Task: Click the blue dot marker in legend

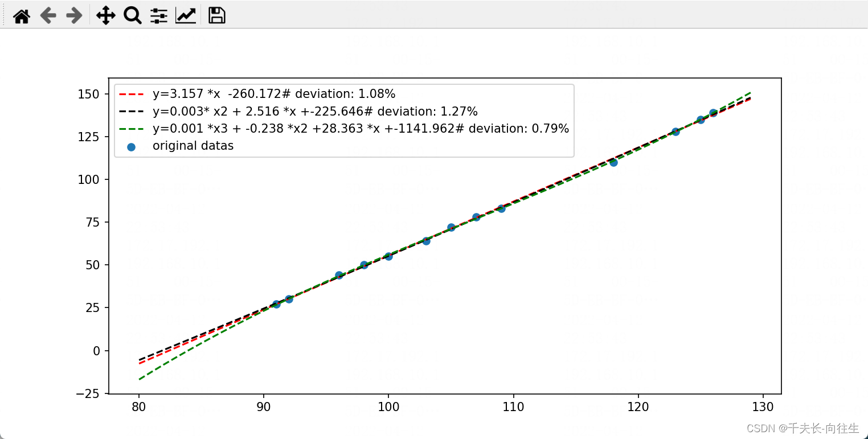Action: tap(131, 147)
